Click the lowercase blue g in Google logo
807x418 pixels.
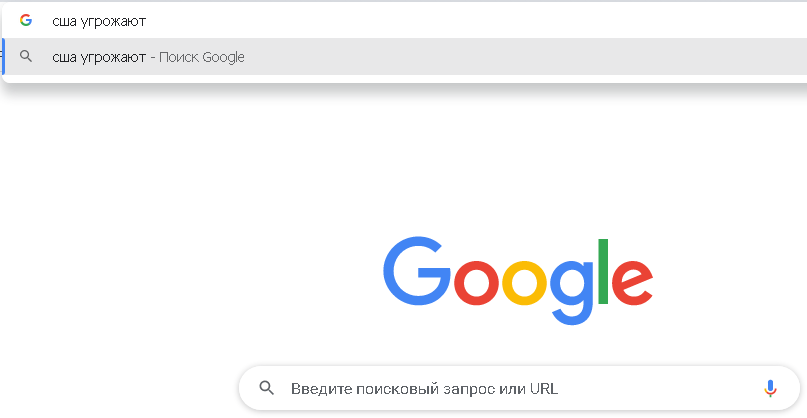[x=572, y=293]
